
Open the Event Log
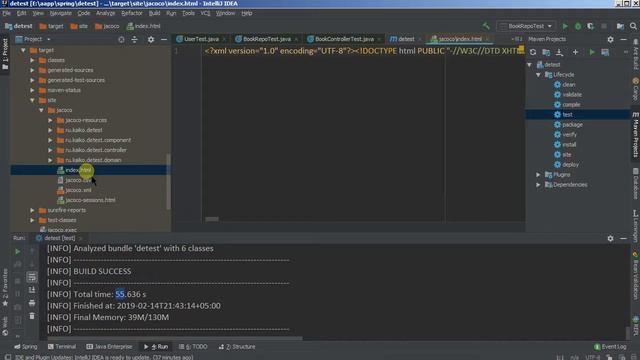pyautogui.click(x=610, y=347)
